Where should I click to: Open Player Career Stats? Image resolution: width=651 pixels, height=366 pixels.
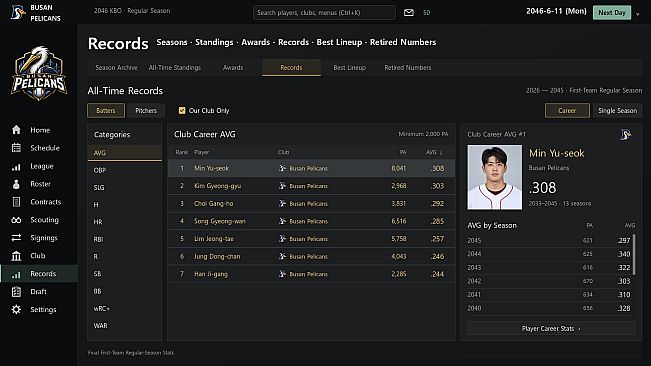pos(551,328)
